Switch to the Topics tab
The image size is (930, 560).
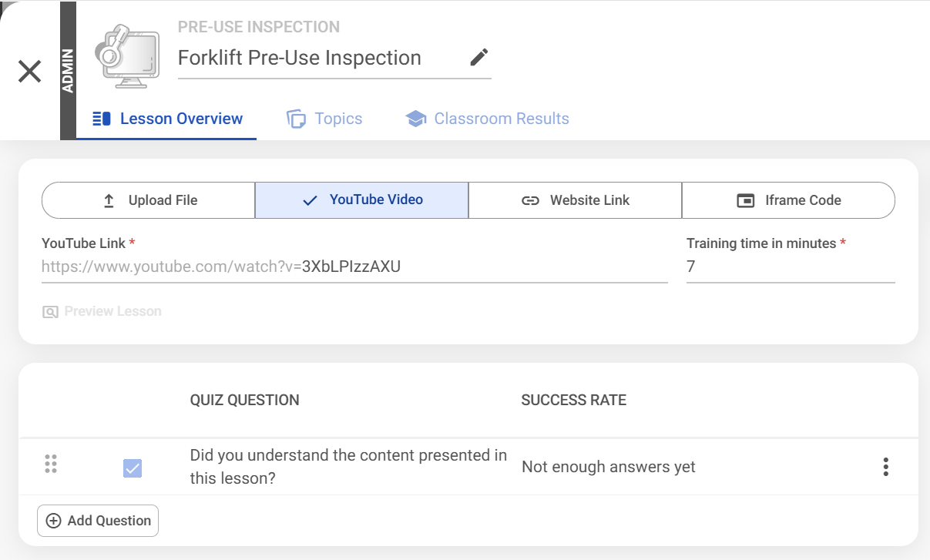[x=324, y=119]
